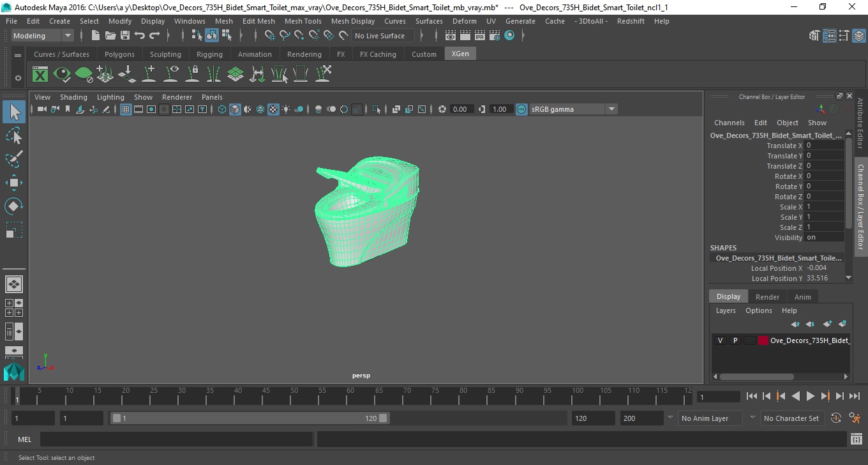Open the shelf gear options menu
Screen dimensions: 868x465
tap(18, 78)
